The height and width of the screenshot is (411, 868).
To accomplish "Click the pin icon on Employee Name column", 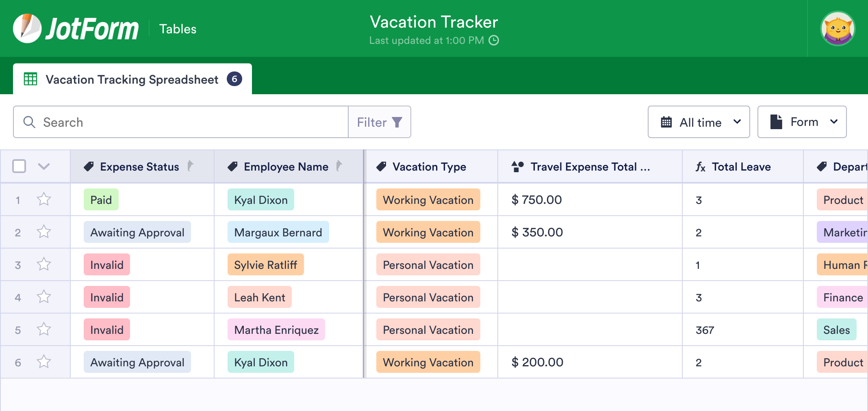I will pyautogui.click(x=339, y=166).
